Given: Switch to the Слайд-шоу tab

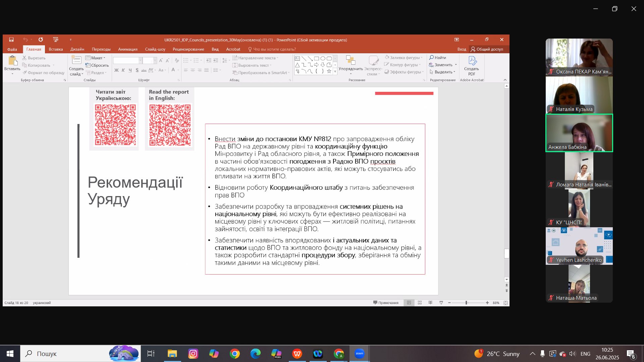Looking at the screenshot, I should [155, 49].
